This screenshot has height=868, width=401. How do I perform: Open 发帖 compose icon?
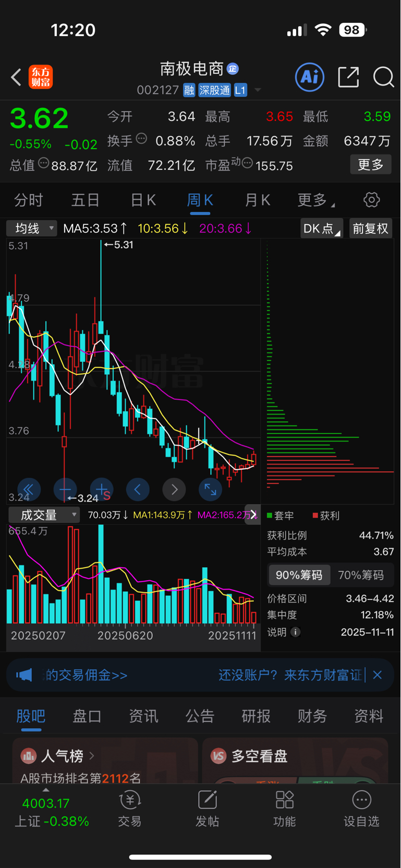point(207,810)
